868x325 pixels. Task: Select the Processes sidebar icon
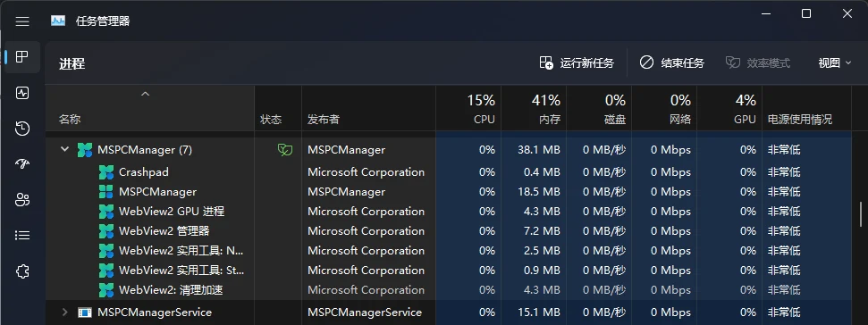tap(22, 57)
